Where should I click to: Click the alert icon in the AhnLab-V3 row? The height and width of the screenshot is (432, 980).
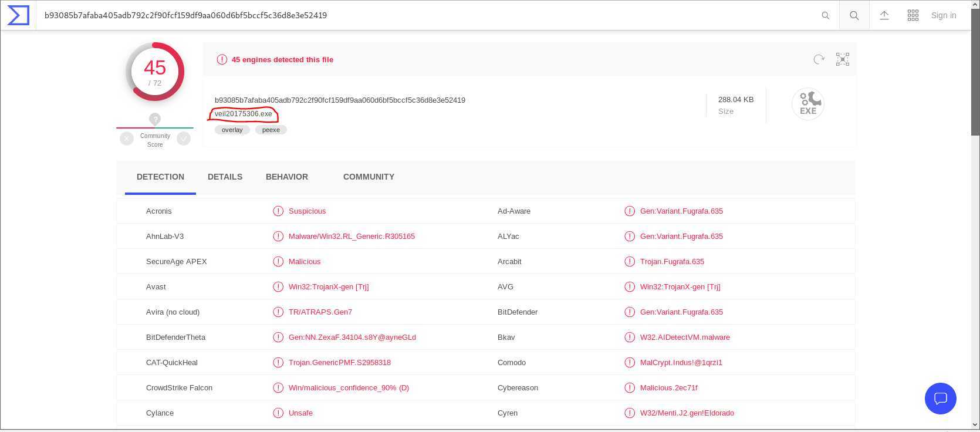(278, 237)
